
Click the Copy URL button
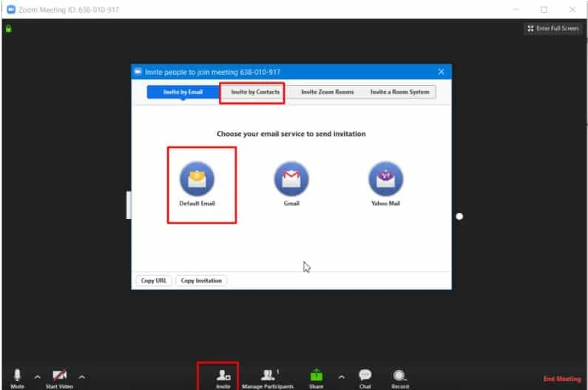[x=153, y=280]
